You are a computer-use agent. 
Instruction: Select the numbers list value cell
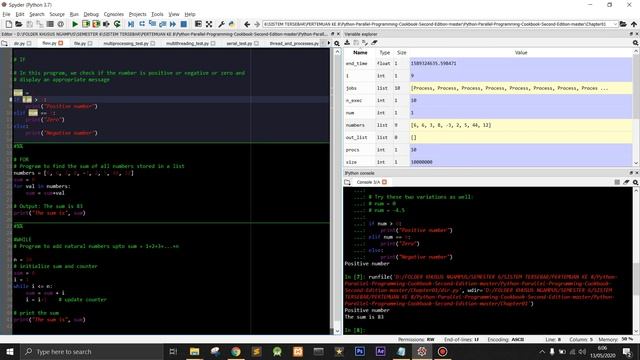coord(521,125)
